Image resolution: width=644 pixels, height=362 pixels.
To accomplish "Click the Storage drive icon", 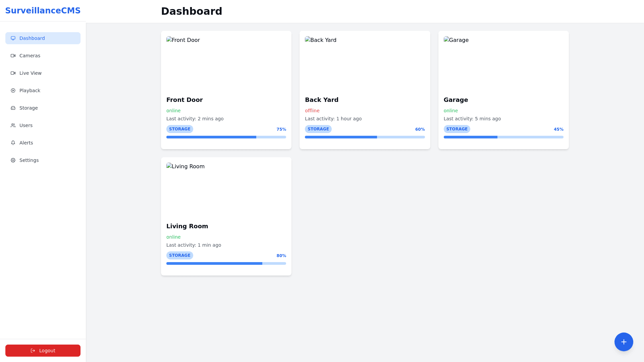I will point(13,108).
